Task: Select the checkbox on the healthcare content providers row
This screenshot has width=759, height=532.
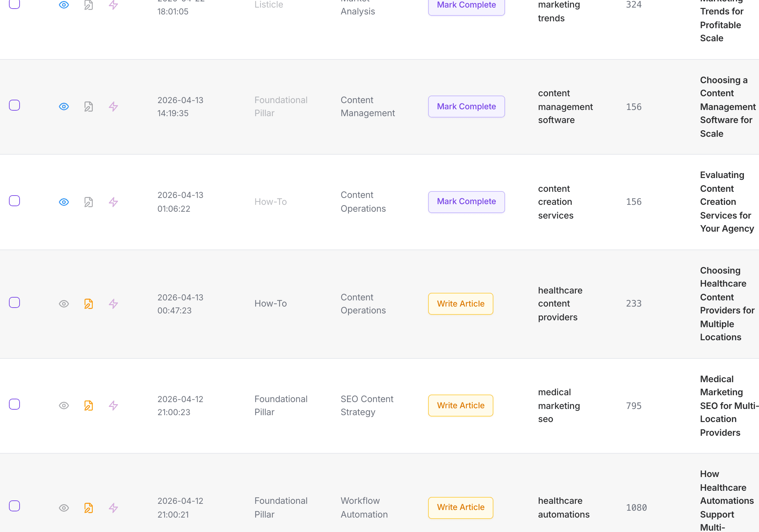Action: pyautogui.click(x=14, y=302)
